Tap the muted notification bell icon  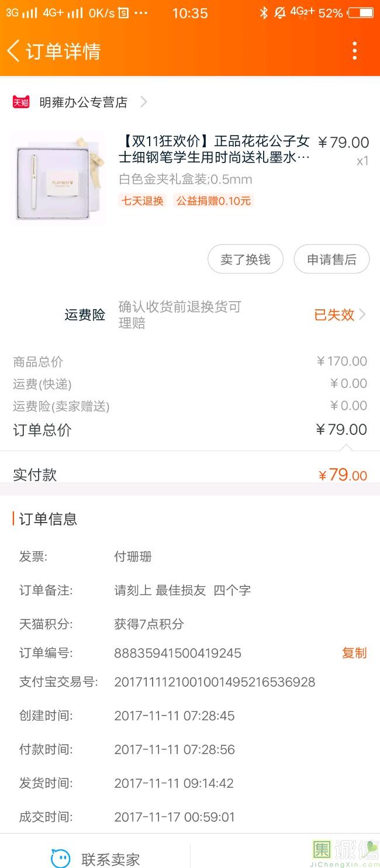pyautogui.click(x=280, y=12)
